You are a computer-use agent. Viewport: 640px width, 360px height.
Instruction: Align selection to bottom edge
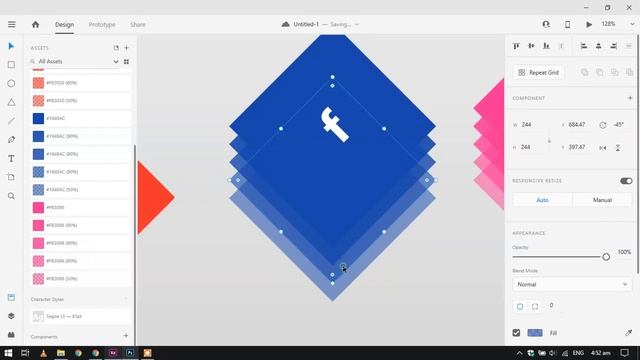tap(546, 46)
